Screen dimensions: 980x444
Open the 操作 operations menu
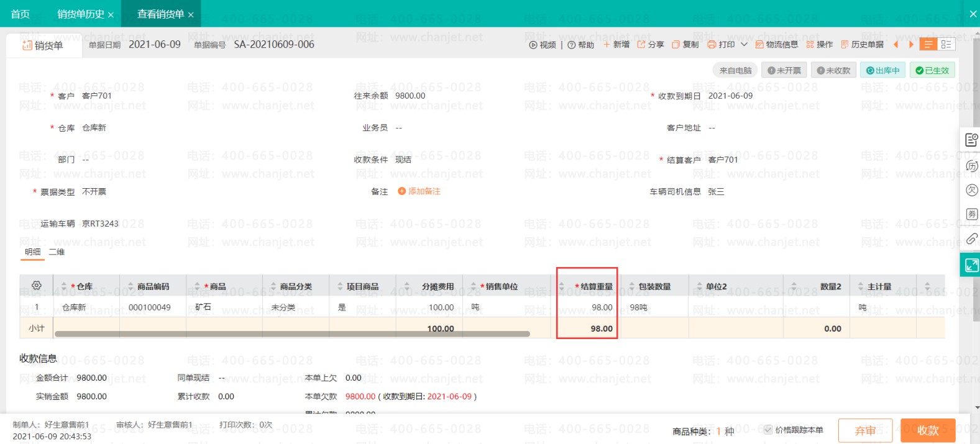click(820, 45)
